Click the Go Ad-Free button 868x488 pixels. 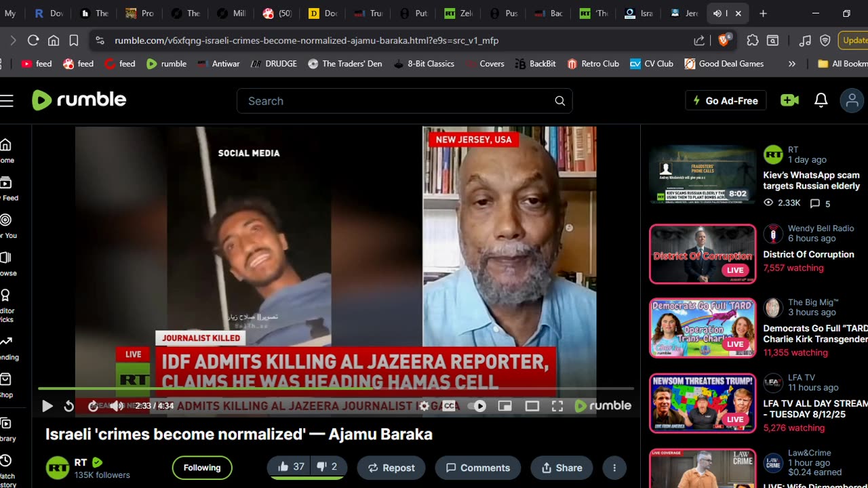725,101
